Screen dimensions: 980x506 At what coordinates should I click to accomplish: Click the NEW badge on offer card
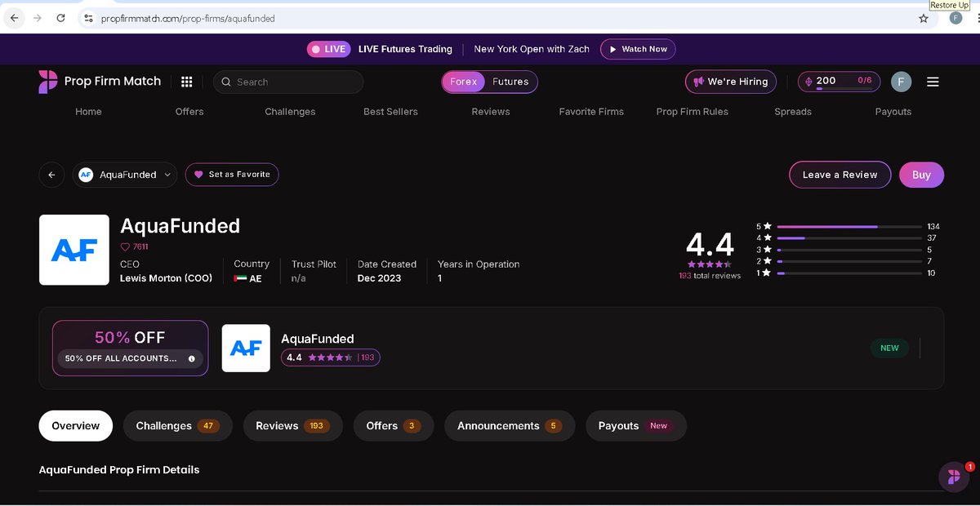click(889, 348)
